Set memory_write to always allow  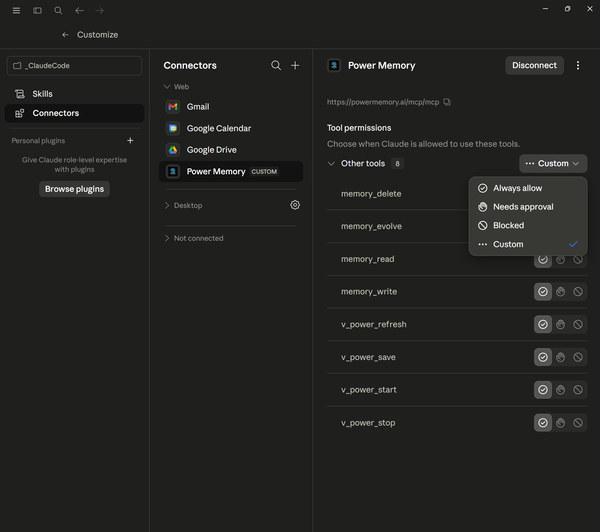click(543, 292)
